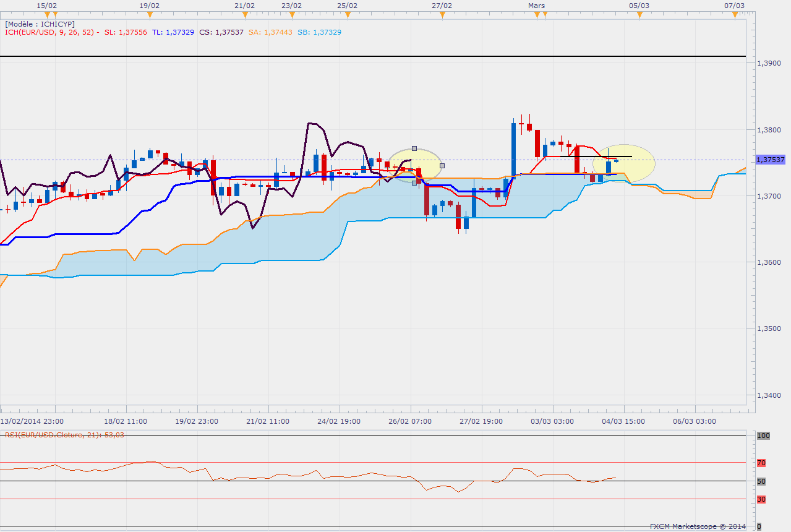Click the RSI 70 level label
The width and height of the screenshot is (791, 532).
click(x=761, y=462)
